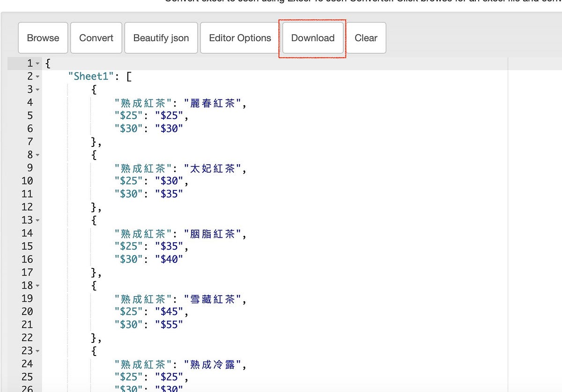
Task: Collapse the root JSON object on line 1
Action: [37, 63]
